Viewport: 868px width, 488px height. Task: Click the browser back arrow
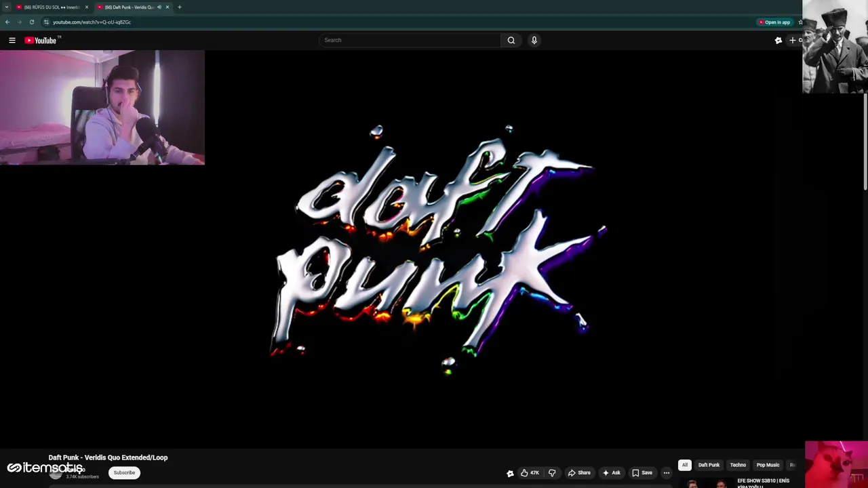(7, 22)
